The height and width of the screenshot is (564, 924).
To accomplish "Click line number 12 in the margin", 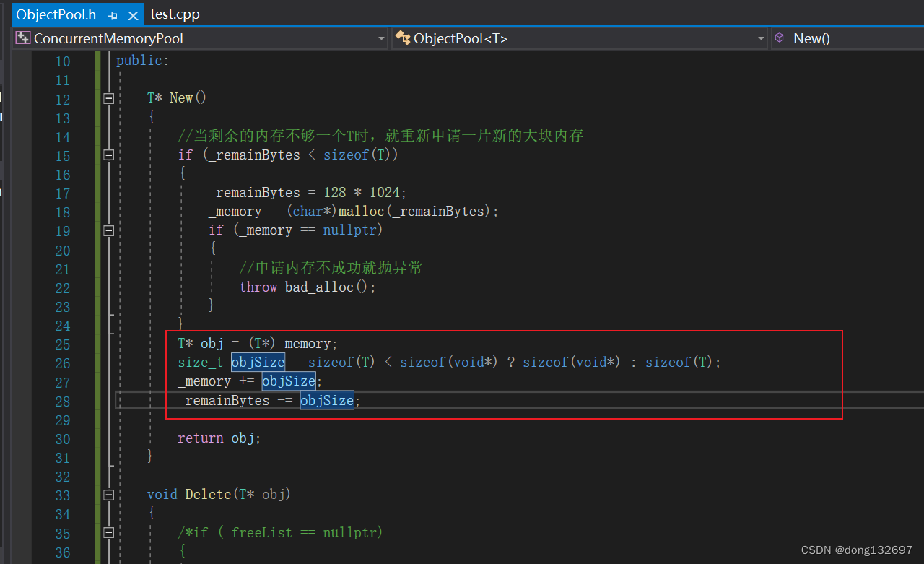I will (63, 99).
